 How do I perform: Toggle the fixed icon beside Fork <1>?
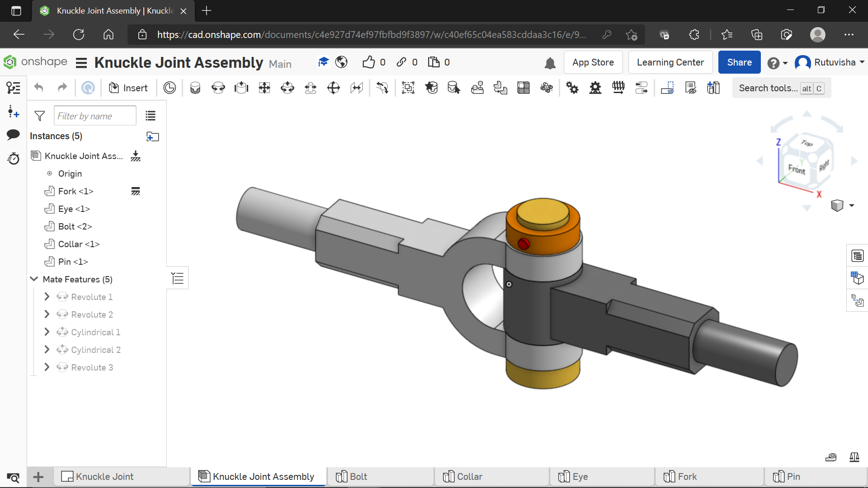coord(136,191)
